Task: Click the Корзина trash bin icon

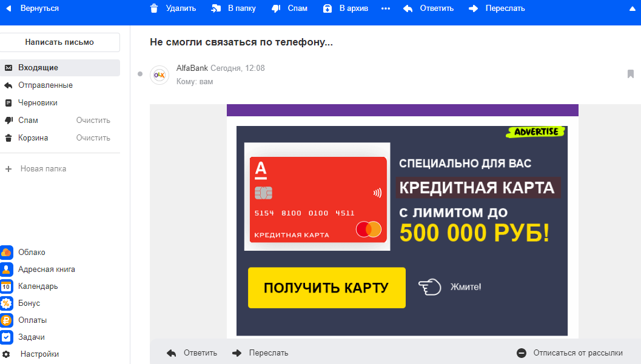Action: click(8, 138)
